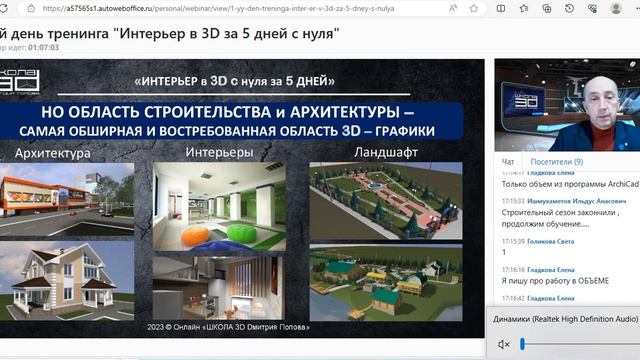The width and height of the screenshot is (640, 360).
Task: Click Гладкова Елена name at 17:16:16
Action: click(x=551, y=270)
